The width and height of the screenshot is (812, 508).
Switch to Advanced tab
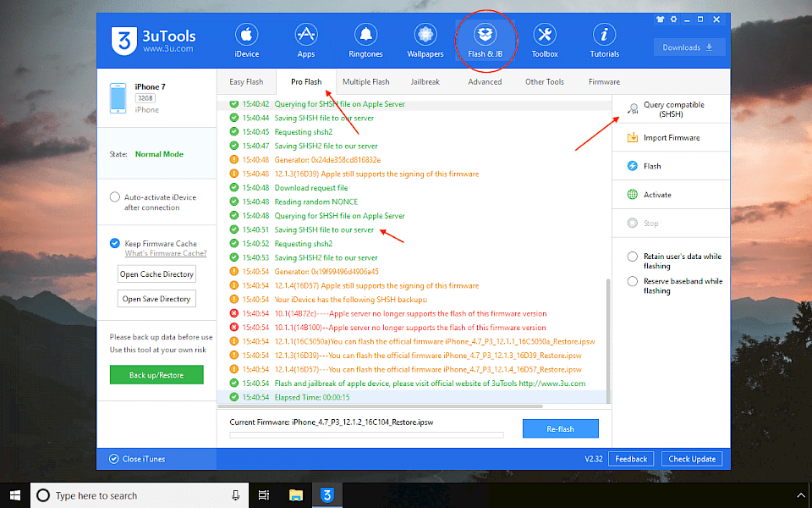point(485,82)
